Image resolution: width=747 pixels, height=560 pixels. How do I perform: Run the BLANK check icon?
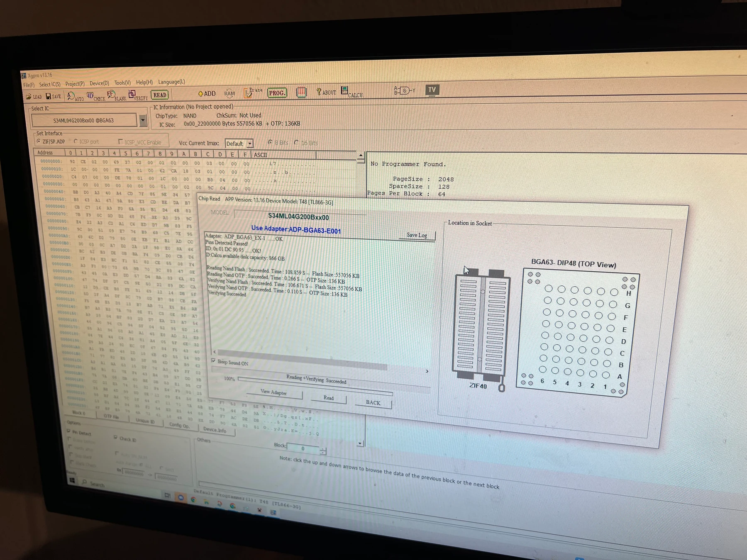[116, 96]
